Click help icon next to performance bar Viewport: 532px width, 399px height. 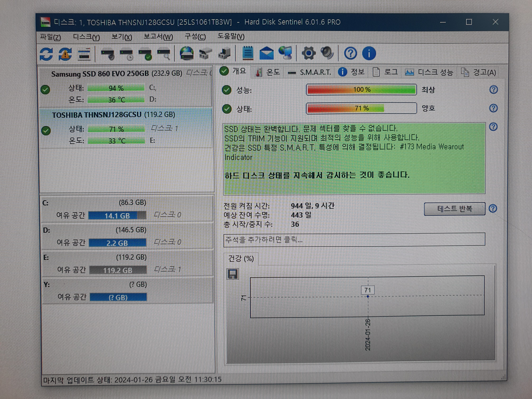[x=493, y=90]
